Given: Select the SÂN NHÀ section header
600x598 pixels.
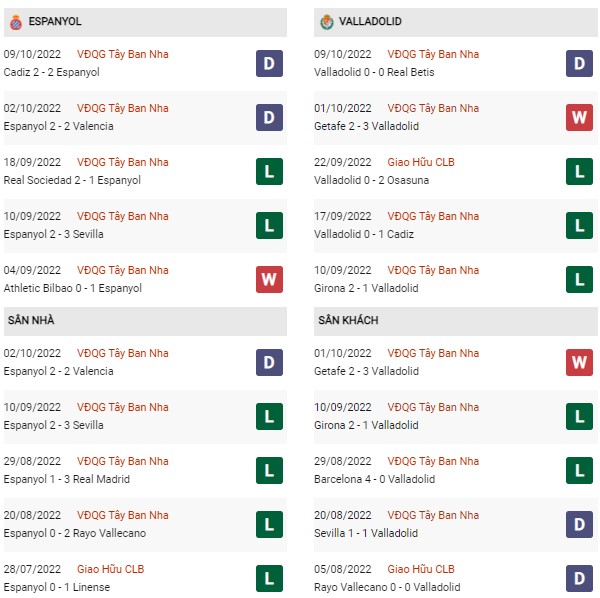Looking at the screenshot, I should point(145,321).
